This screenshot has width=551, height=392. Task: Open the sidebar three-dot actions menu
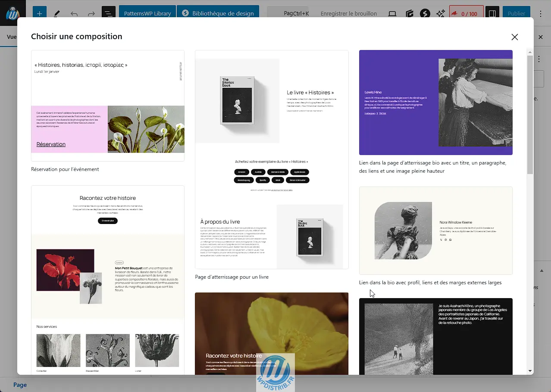tap(539, 59)
